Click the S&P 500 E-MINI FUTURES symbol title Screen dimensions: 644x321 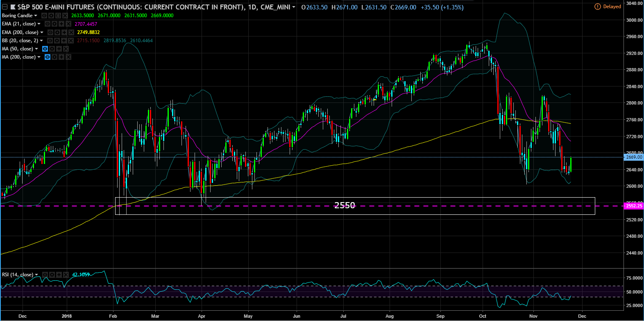point(154,7)
